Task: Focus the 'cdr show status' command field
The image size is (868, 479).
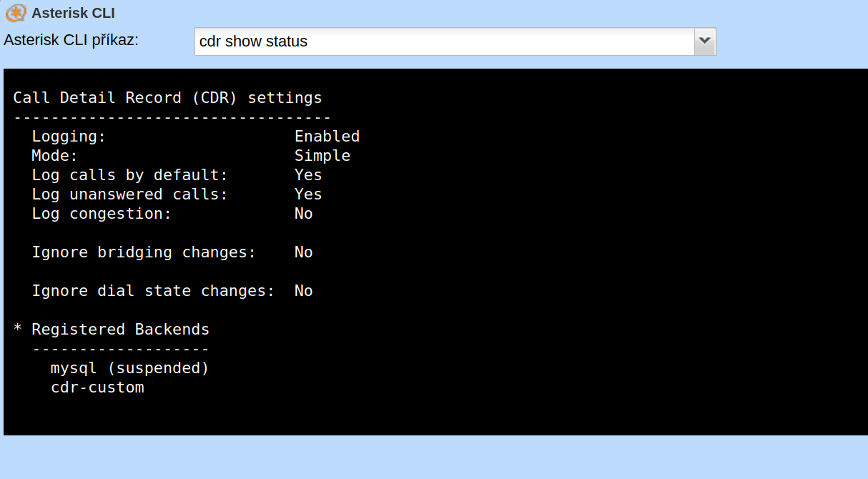Action: click(x=445, y=41)
